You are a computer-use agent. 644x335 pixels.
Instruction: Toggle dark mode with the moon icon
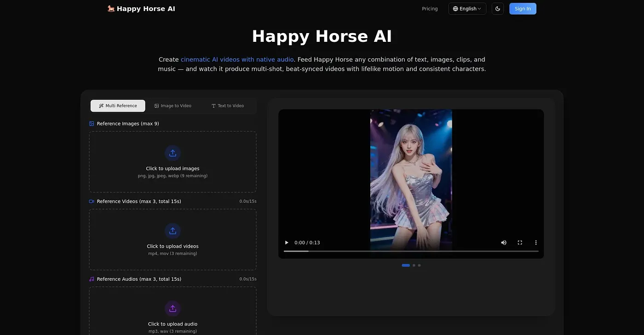pyautogui.click(x=498, y=9)
